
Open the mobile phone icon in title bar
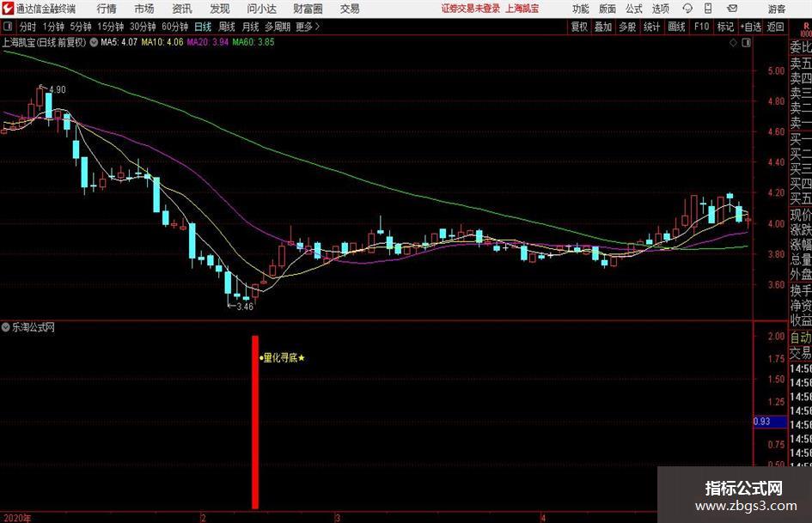tap(708, 9)
